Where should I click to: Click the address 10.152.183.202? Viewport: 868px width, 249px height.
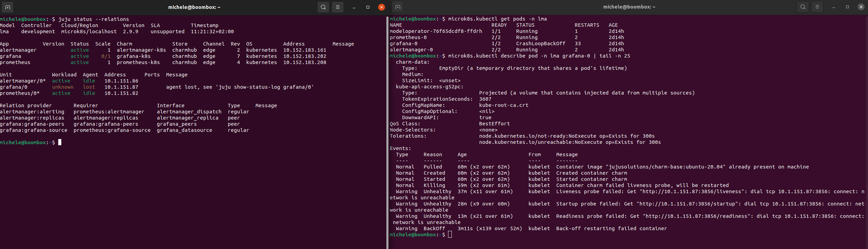point(305,56)
